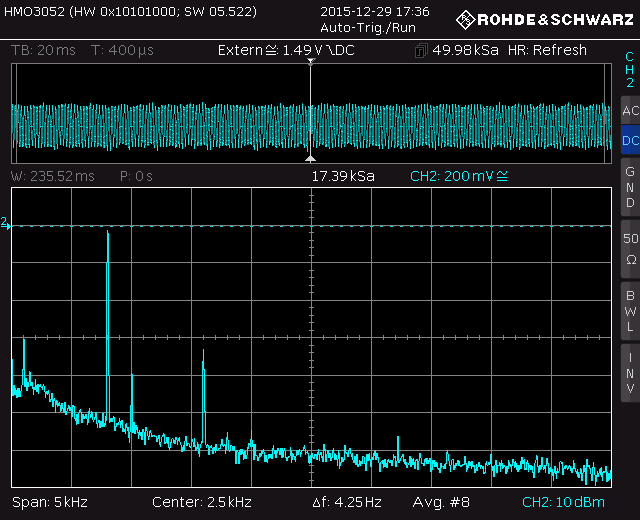Select the CH2 side menu header
640x520 pixels.
coord(629,69)
